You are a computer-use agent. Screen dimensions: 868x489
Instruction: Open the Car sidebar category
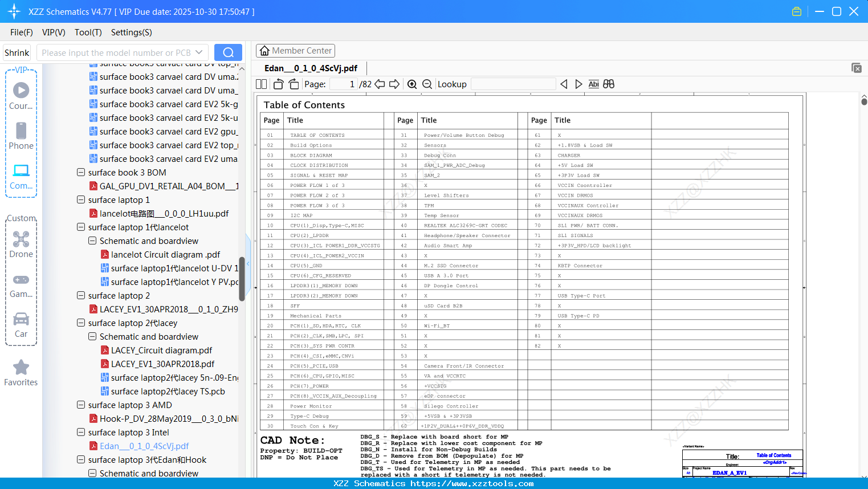[21, 324]
